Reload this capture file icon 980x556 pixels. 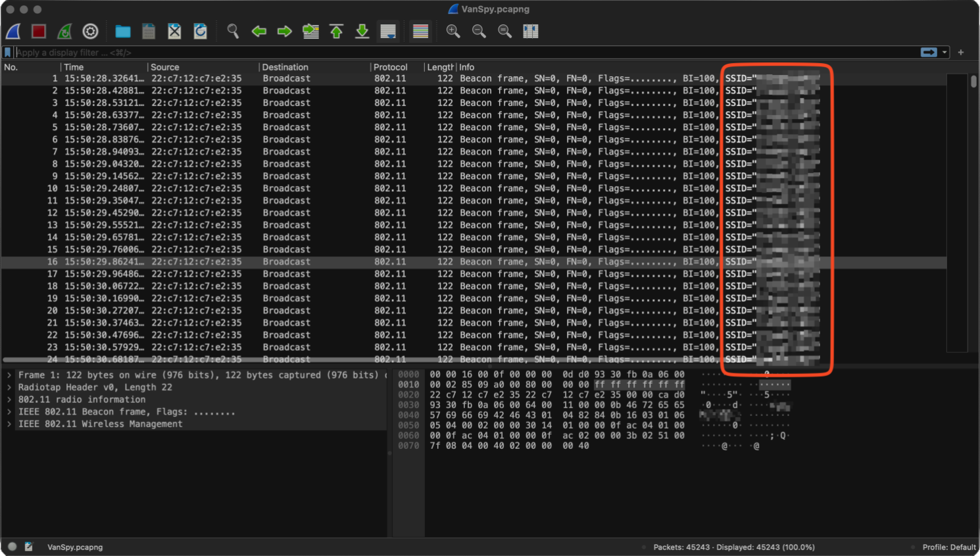pos(201,31)
